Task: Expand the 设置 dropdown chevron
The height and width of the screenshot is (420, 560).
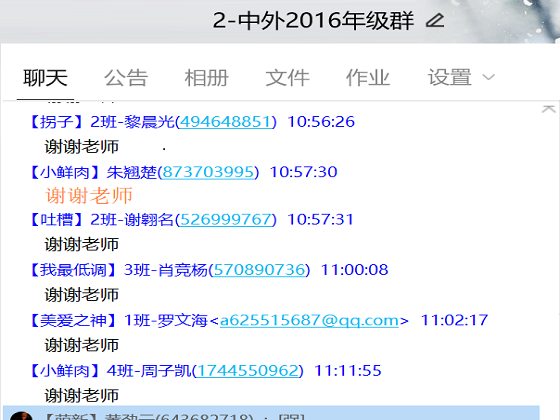Action: 488,77
